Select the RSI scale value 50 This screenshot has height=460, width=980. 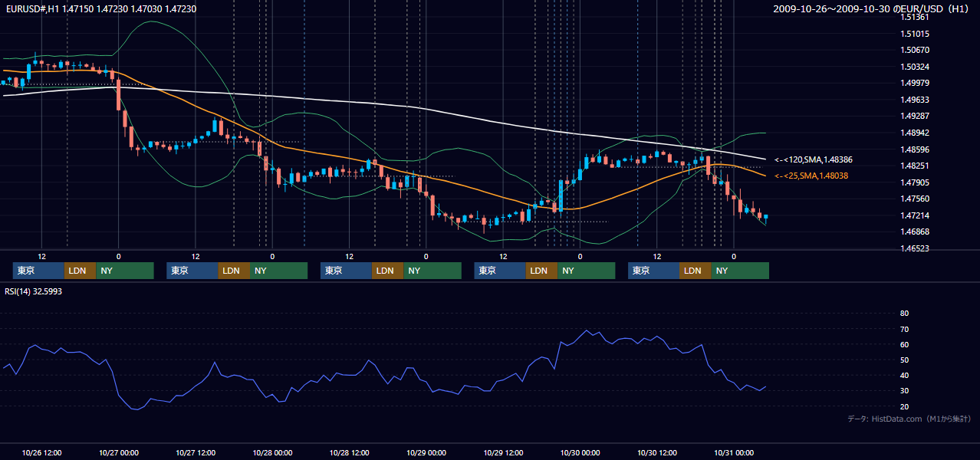click(904, 360)
